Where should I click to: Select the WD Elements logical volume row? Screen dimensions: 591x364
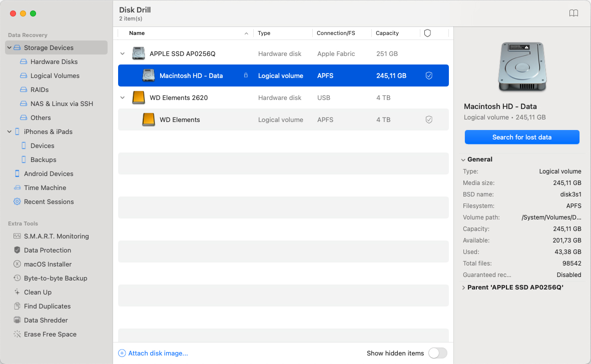[283, 119]
